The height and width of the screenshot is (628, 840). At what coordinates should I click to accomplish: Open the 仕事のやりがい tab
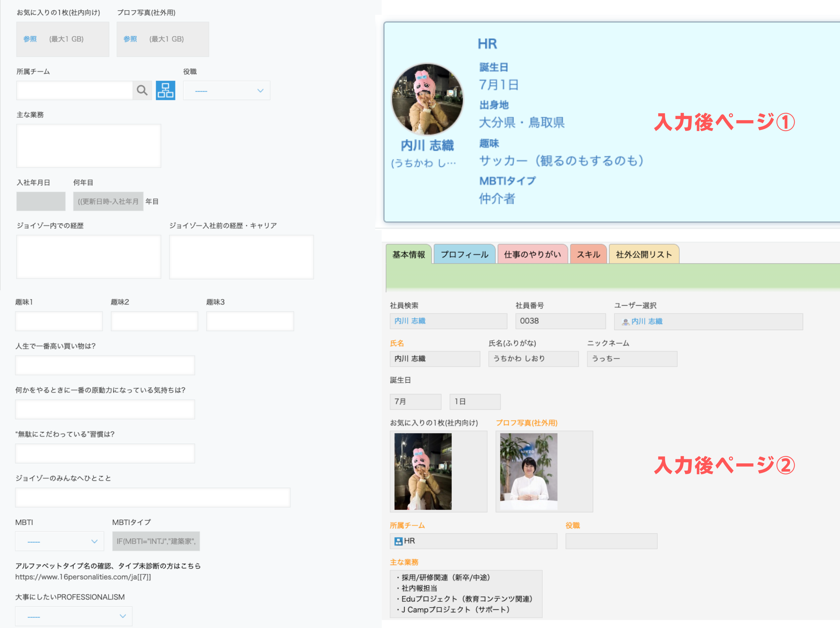pyautogui.click(x=532, y=254)
